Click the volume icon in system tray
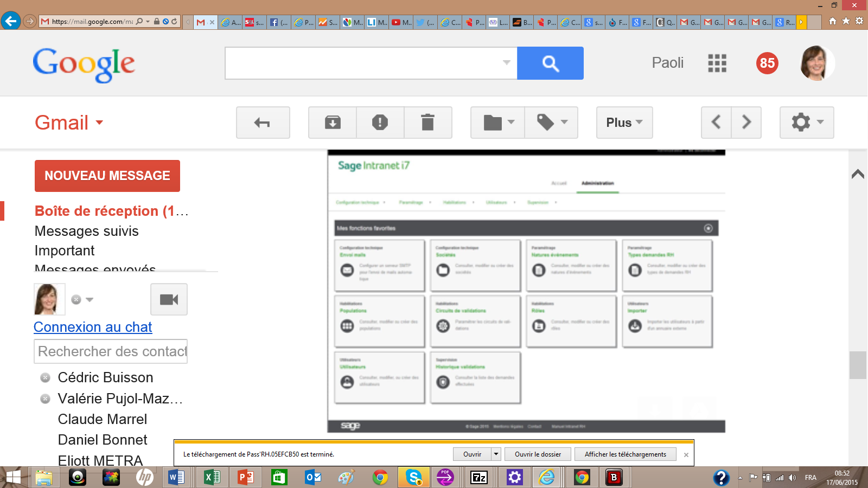Viewport: 868px width, 488px height. click(x=793, y=478)
